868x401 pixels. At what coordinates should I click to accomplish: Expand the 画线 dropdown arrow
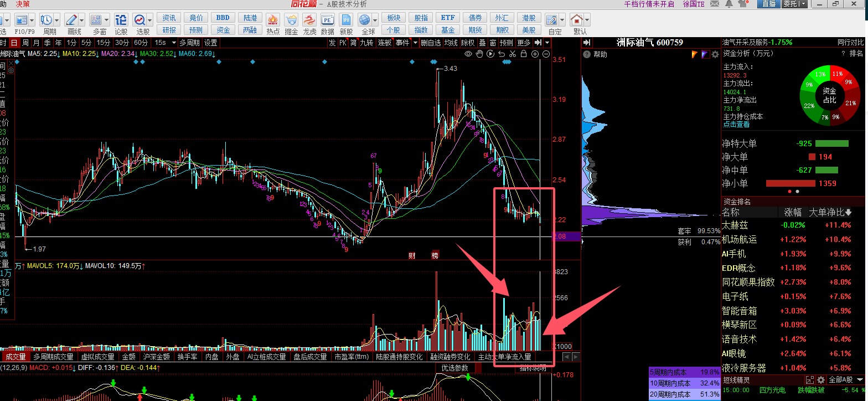[x=81, y=20]
